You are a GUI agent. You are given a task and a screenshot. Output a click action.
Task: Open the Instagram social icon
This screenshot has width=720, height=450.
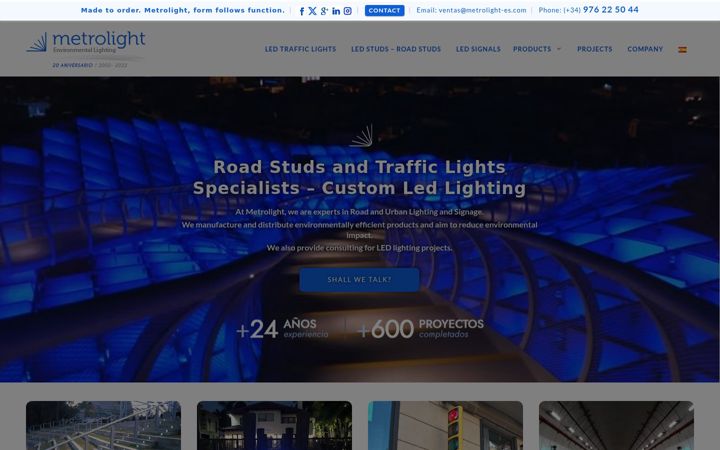click(348, 11)
